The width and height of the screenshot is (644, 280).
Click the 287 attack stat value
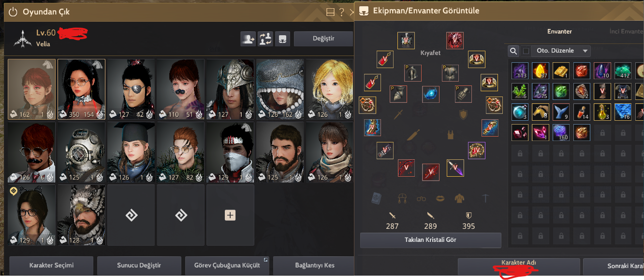392,226
